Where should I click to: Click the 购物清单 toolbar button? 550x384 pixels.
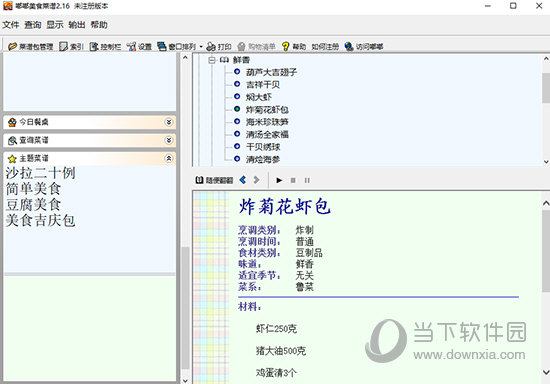[x=256, y=46]
